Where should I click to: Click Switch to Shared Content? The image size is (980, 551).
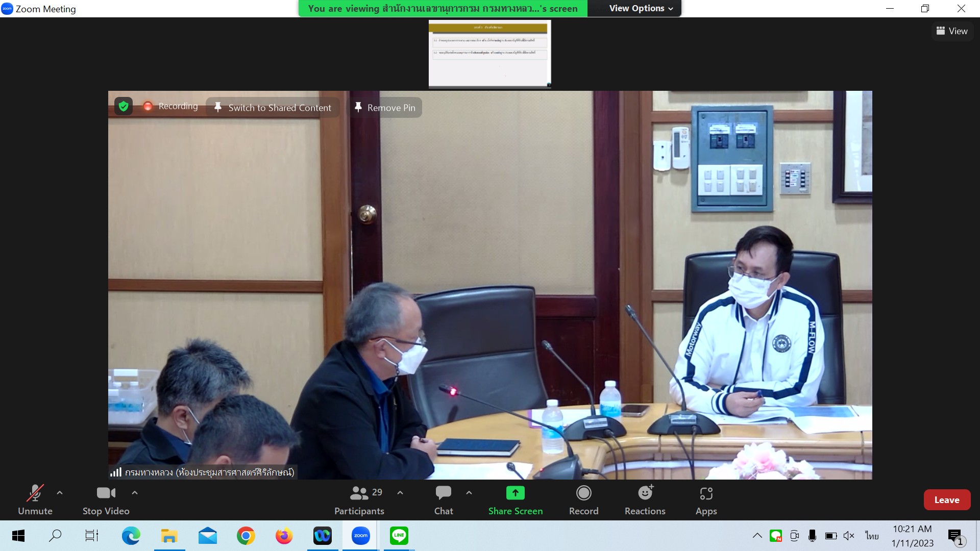click(x=273, y=108)
